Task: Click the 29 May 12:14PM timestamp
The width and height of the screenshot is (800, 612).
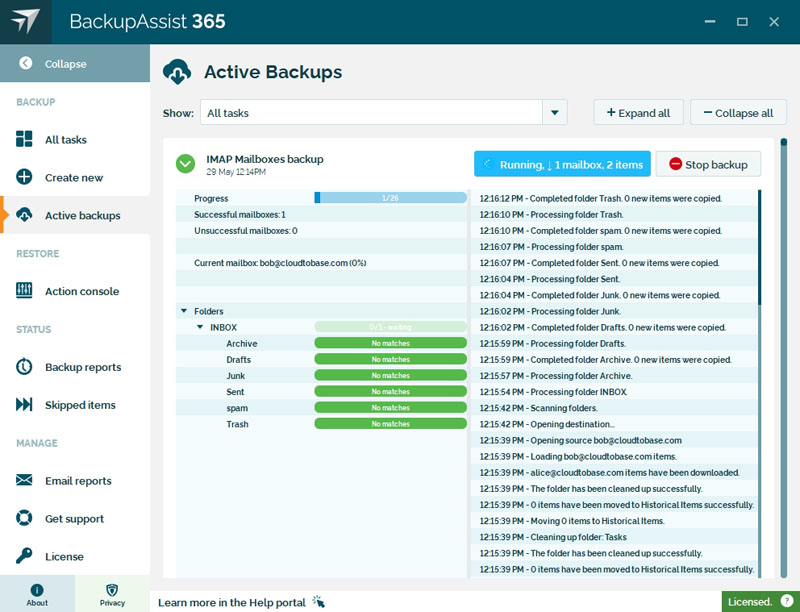Action: click(x=236, y=172)
